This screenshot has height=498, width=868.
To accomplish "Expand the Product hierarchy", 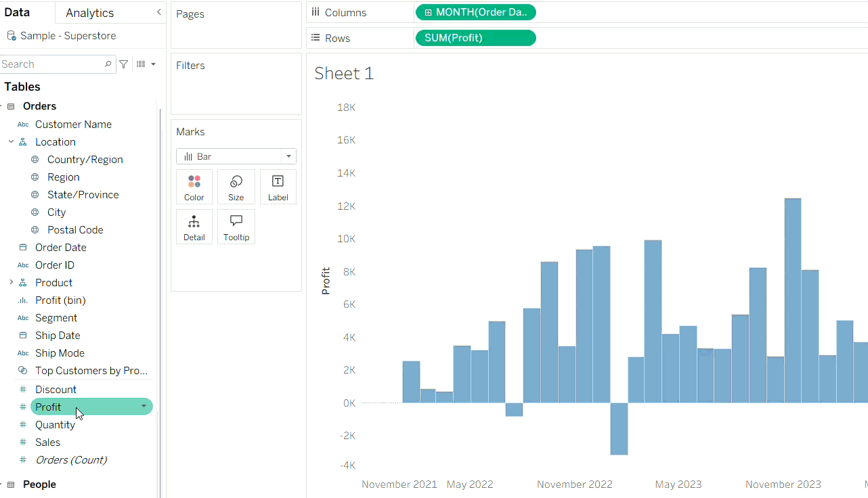I will [11, 282].
